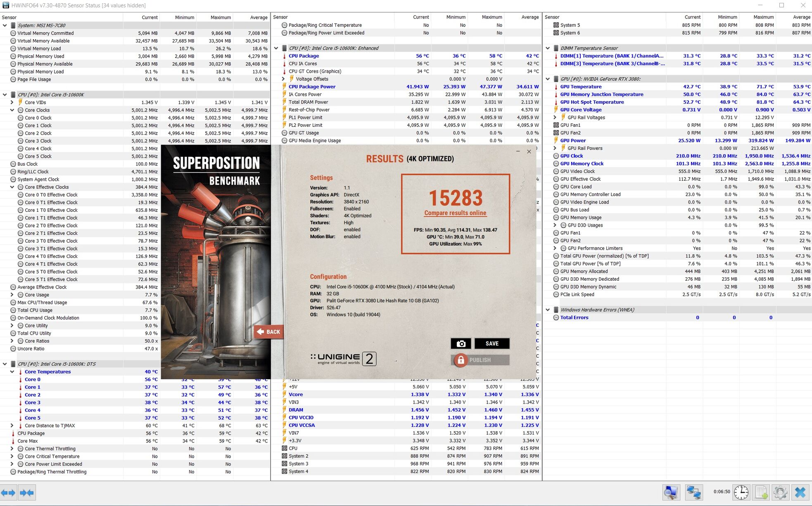The image size is (812, 506).
Task: Collapse the DIMM Temperature Sensor group
Action: click(548, 48)
